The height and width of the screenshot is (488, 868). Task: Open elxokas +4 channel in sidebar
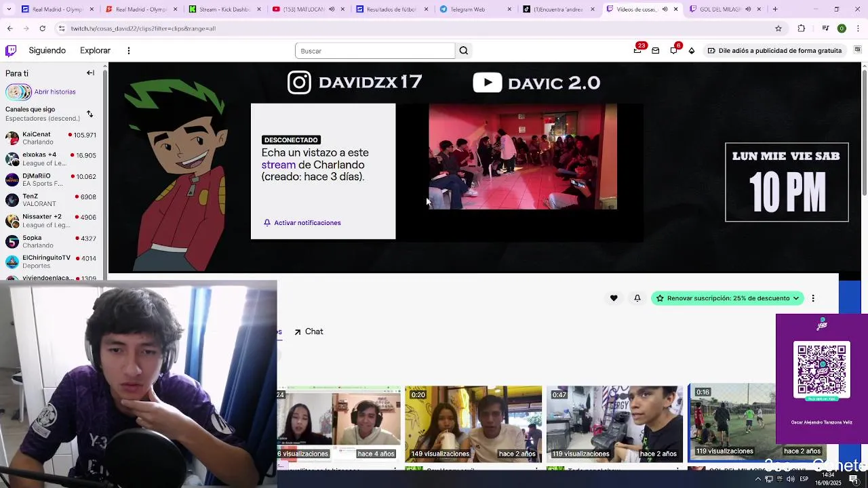pyautogui.click(x=51, y=159)
